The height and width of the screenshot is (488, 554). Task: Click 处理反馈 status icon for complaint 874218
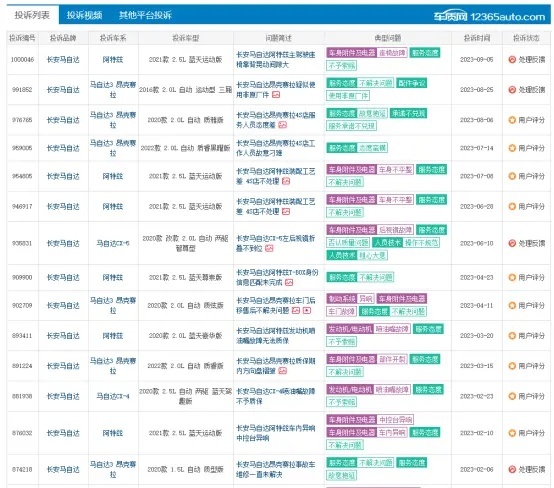click(x=512, y=469)
